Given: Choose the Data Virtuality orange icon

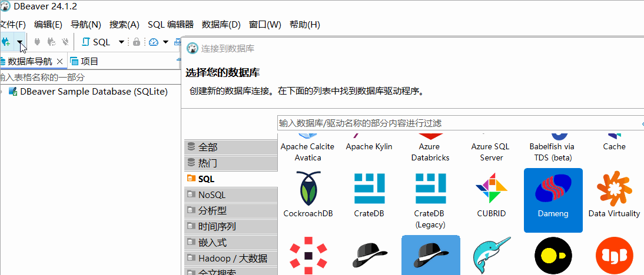Looking at the screenshot, I should point(614,189).
